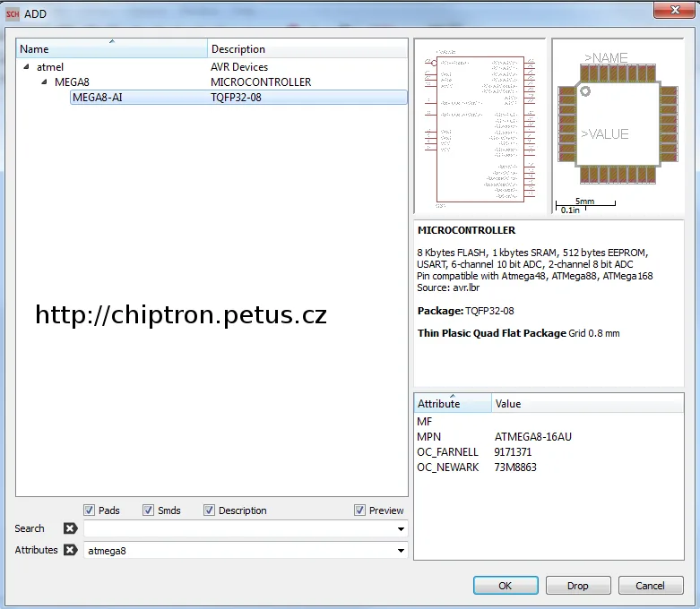This screenshot has height=609, width=700.
Task: Click the SCH icon in the title bar
Action: (13, 14)
